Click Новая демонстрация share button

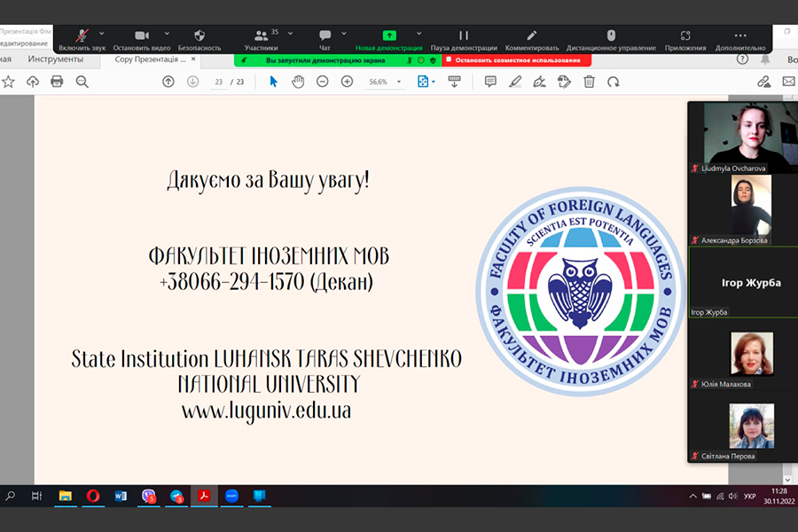[389, 37]
